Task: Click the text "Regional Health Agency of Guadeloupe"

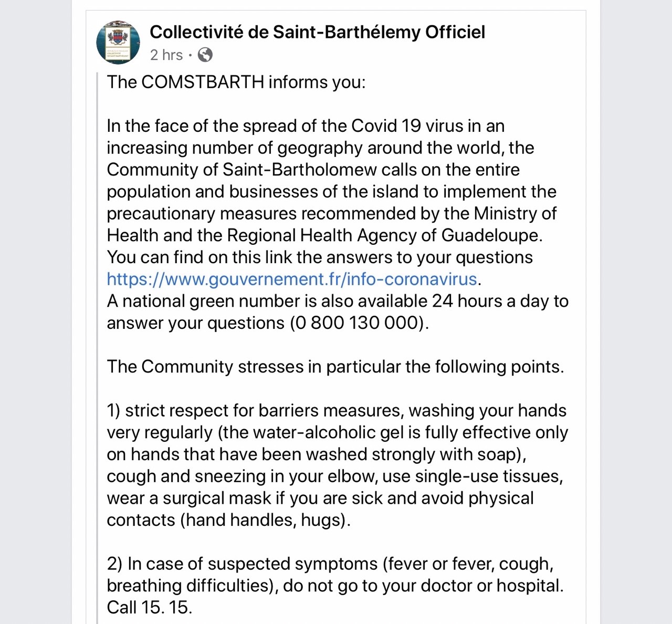Action: click(383, 235)
